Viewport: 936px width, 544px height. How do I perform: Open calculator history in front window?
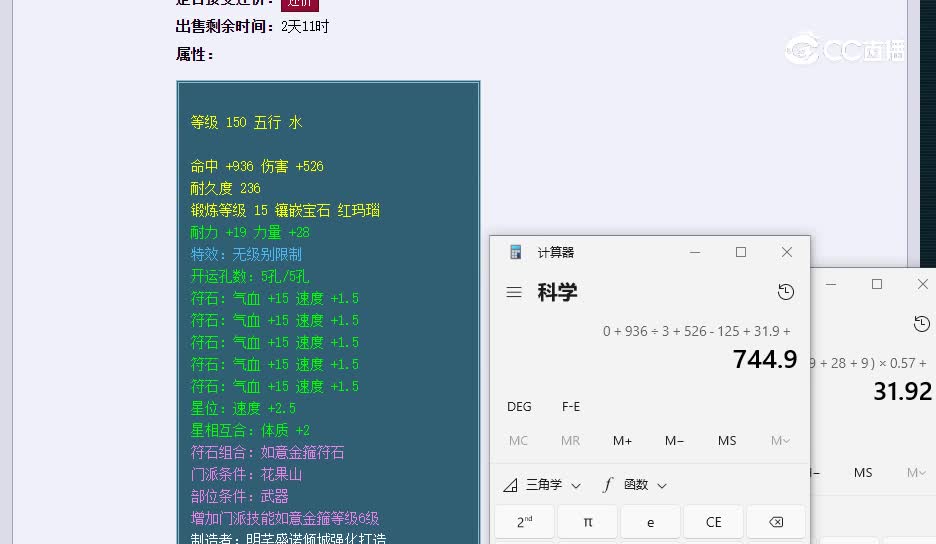tap(786, 292)
